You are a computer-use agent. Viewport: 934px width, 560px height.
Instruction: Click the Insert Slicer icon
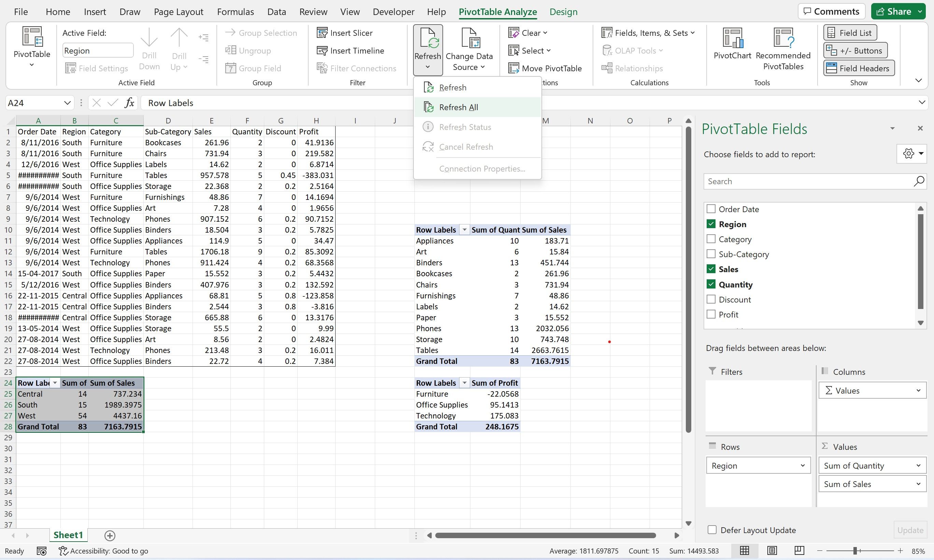pos(322,32)
